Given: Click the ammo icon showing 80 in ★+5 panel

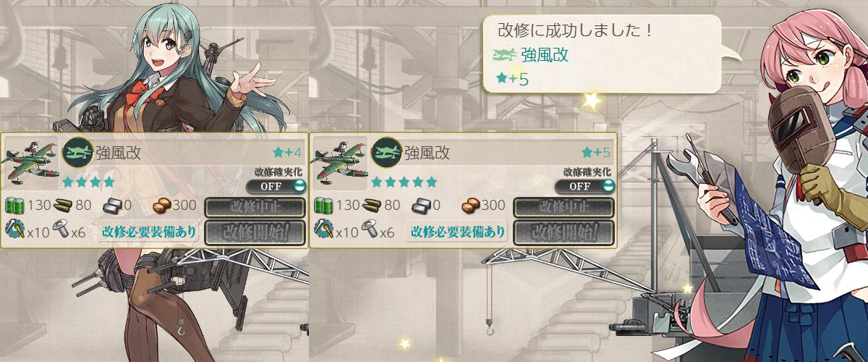Looking at the screenshot, I should point(372,205).
